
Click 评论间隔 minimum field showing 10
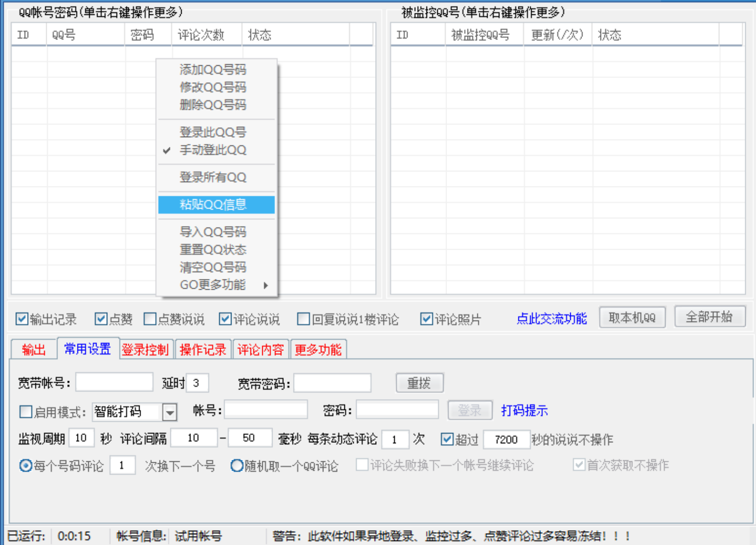click(194, 438)
